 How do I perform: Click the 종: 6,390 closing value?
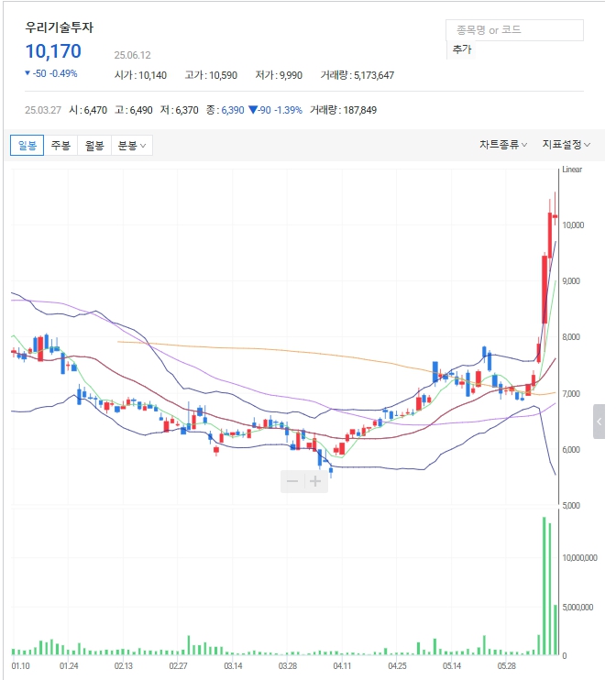pos(225,110)
